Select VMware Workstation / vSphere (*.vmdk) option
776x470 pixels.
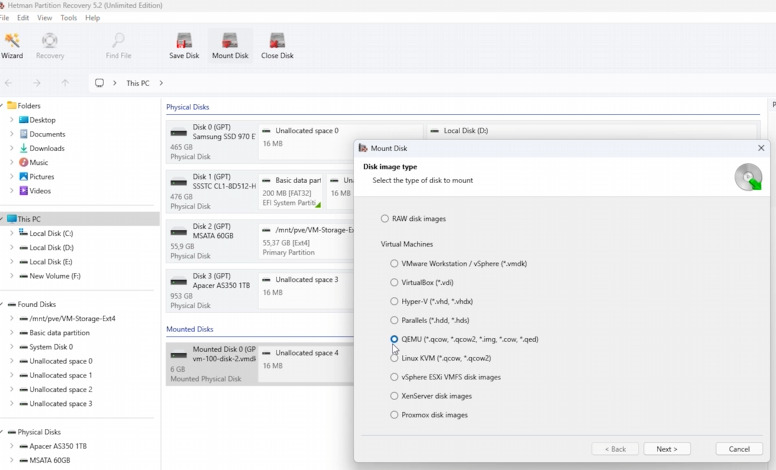pyautogui.click(x=394, y=264)
